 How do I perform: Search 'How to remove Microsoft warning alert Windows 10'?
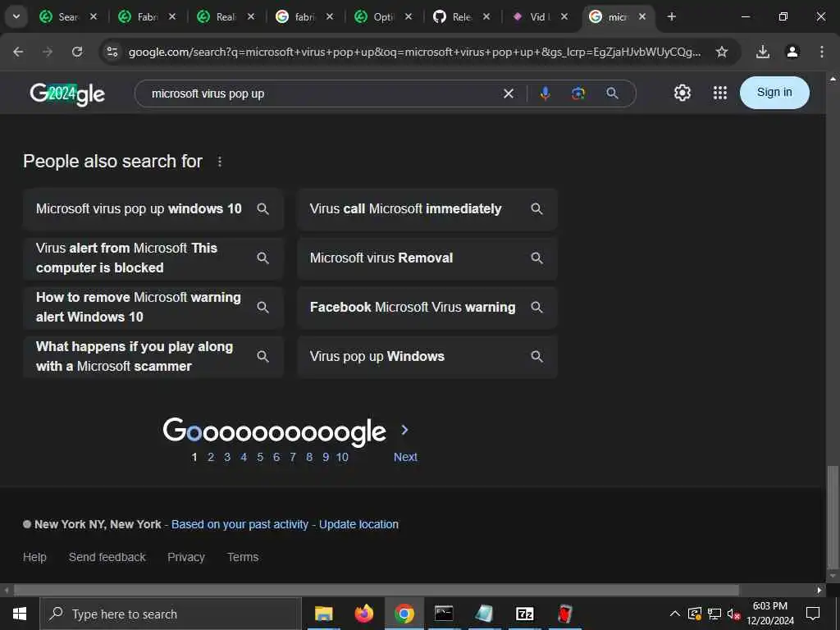coord(153,308)
